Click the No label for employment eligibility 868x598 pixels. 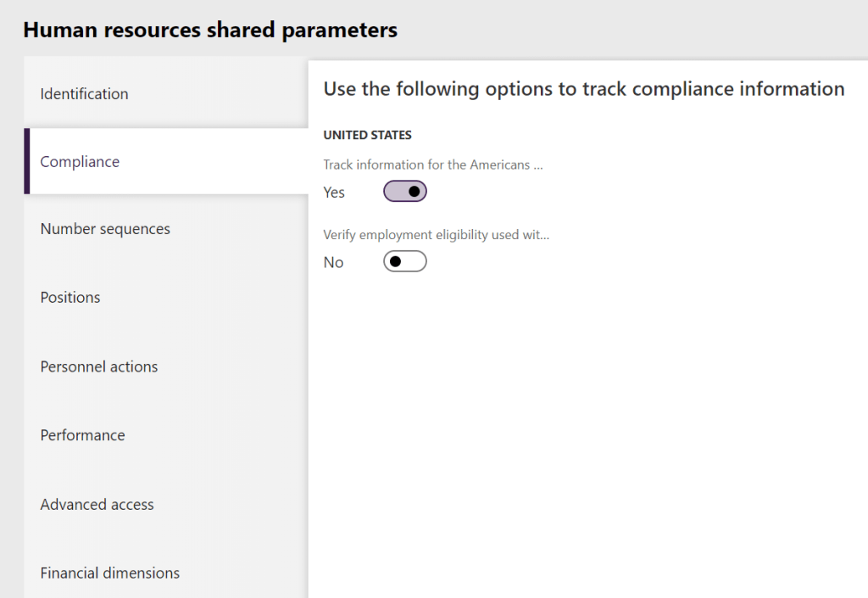[332, 262]
